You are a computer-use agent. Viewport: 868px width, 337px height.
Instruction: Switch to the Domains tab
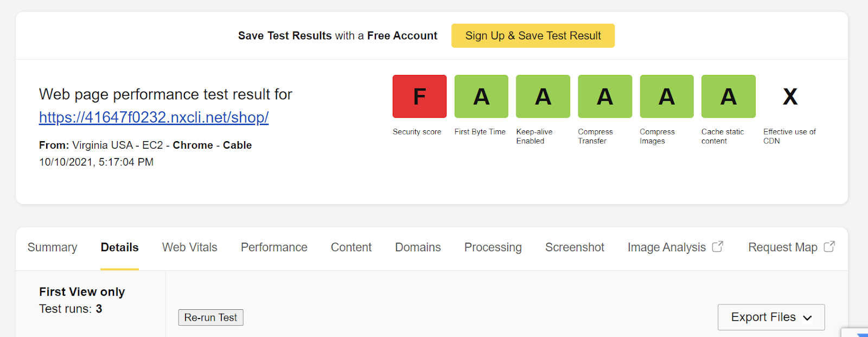point(418,247)
